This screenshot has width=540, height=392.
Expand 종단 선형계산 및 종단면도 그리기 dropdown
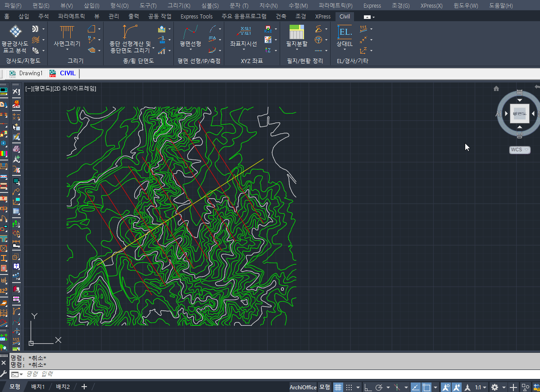[x=154, y=47]
